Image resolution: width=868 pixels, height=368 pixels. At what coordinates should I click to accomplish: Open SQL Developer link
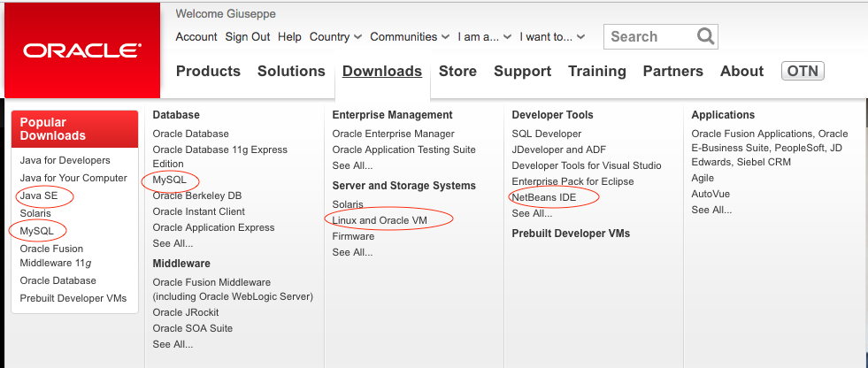(x=547, y=134)
